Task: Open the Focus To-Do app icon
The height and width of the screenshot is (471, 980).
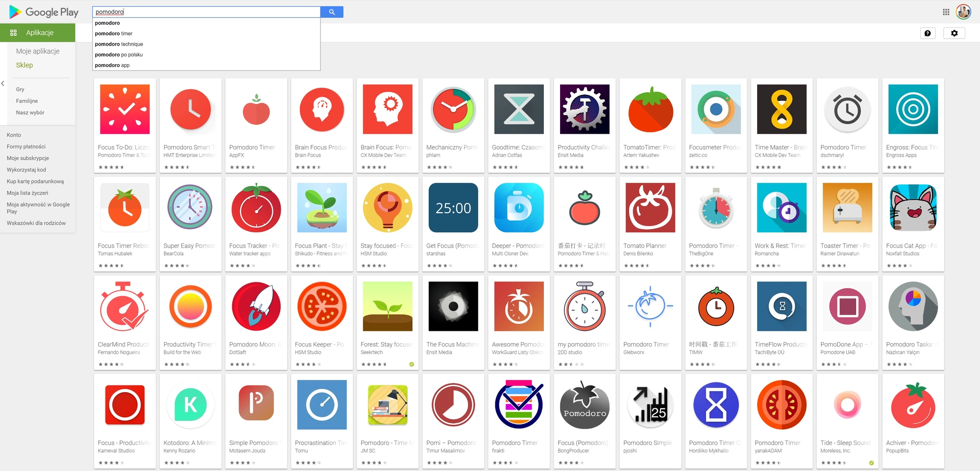Action: pyautogui.click(x=125, y=109)
